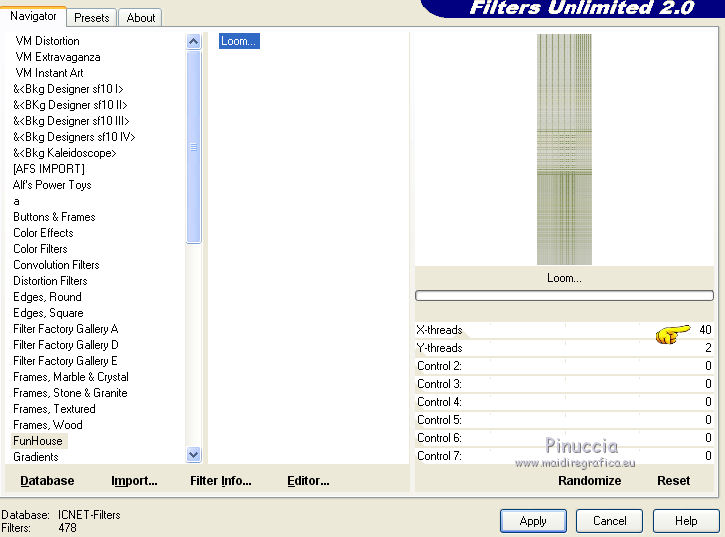725x537 pixels.
Task: Adjust the Control 3 slider
Action: [x=564, y=384]
